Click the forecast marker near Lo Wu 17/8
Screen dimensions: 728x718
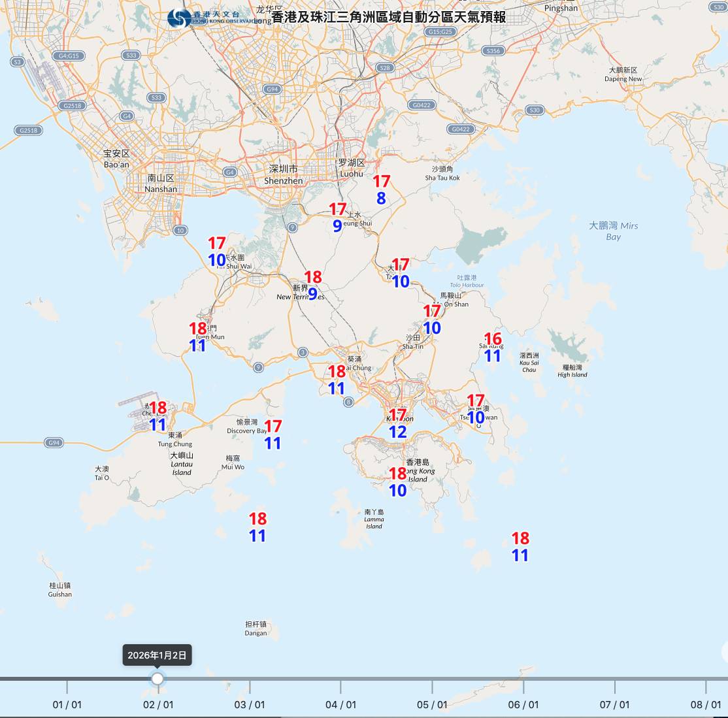pos(381,189)
